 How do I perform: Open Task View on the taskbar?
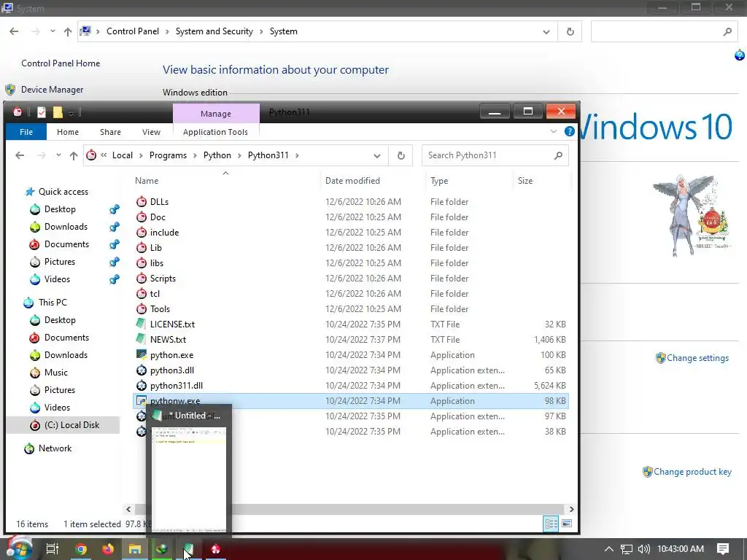(53, 549)
